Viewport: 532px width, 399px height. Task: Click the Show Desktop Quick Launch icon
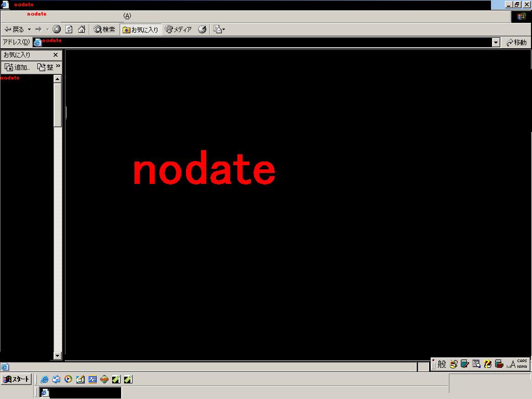[x=56, y=379]
